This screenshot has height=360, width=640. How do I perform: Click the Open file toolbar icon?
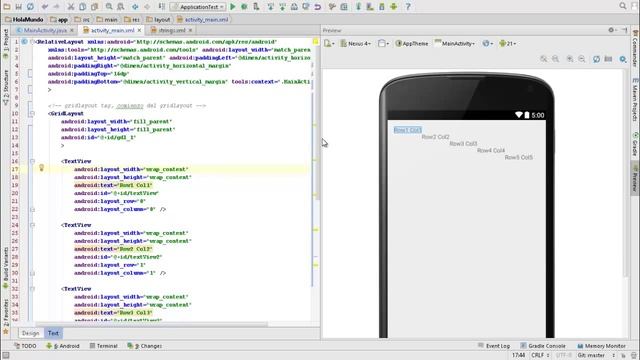point(7,7)
